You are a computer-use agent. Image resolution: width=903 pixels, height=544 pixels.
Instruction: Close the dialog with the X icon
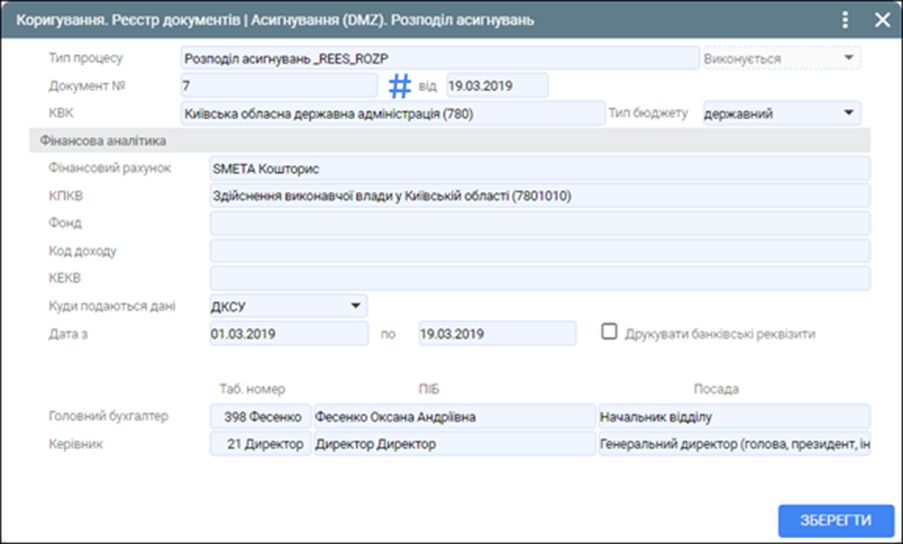tap(882, 20)
